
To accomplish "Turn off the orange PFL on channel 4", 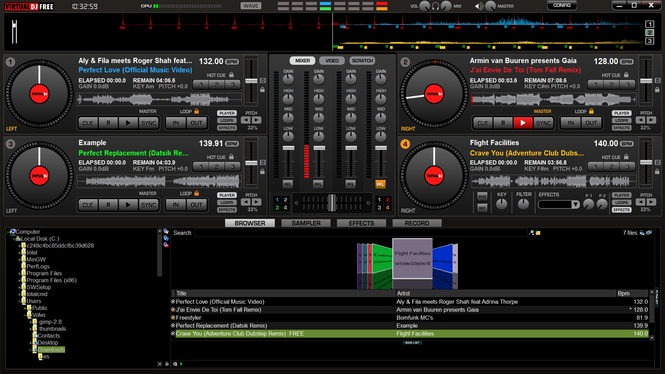I will [x=380, y=184].
